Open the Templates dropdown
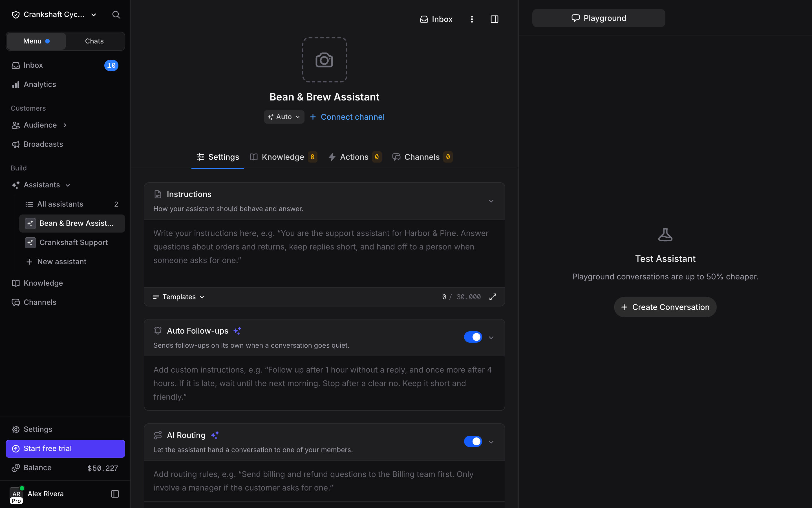Screen dimensions: 812x508 click(178, 297)
